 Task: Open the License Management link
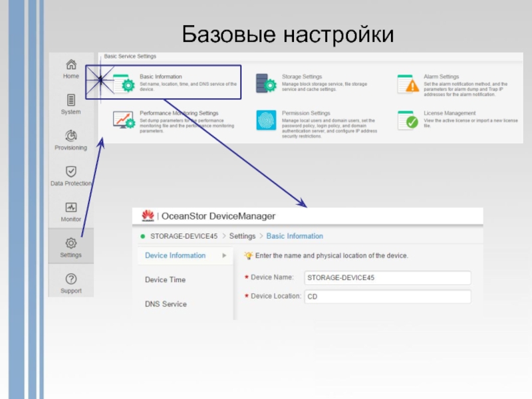pyautogui.click(x=450, y=113)
